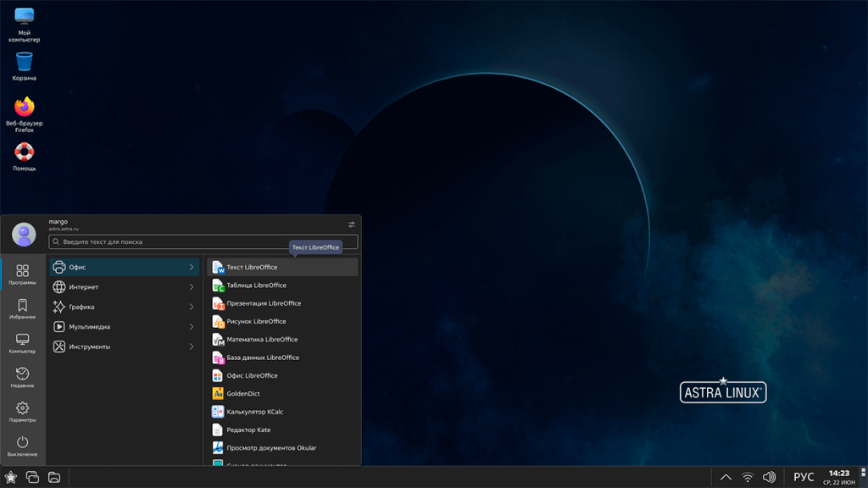Image resolution: width=868 pixels, height=488 pixels.
Task: Click the Интернет globe icon
Action: [58, 287]
